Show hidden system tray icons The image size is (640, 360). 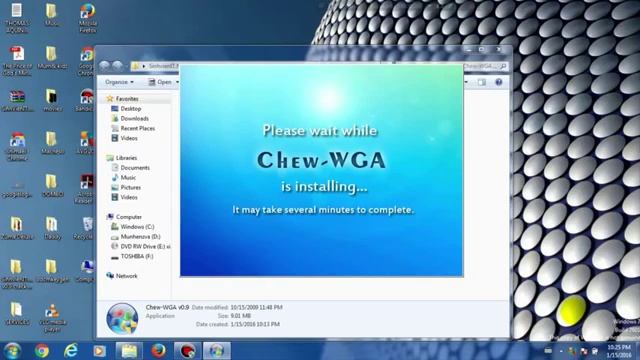click(x=561, y=351)
